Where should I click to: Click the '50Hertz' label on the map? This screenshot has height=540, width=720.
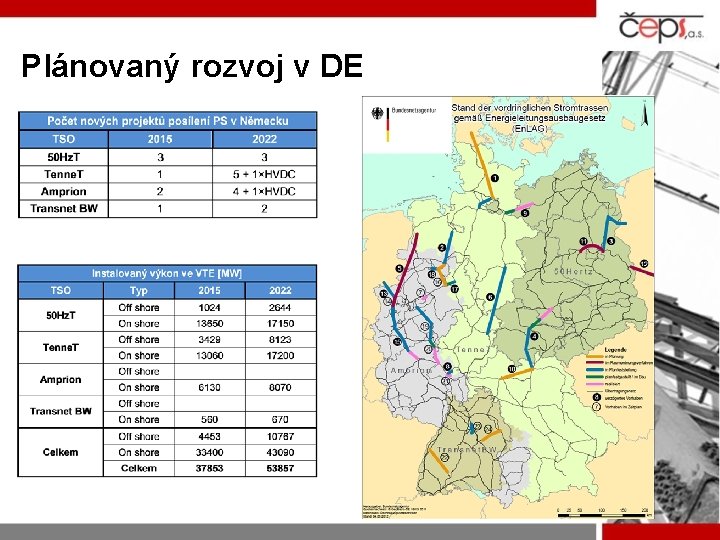(574, 271)
